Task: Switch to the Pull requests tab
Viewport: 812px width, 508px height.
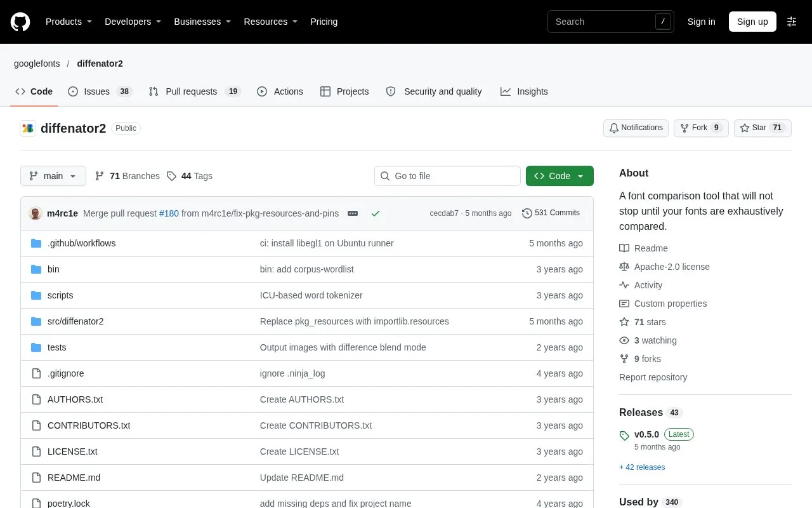Action: [x=195, y=91]
